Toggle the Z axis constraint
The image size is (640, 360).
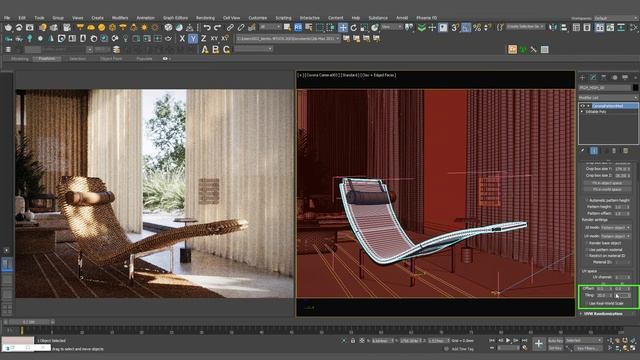coord(203,38)
